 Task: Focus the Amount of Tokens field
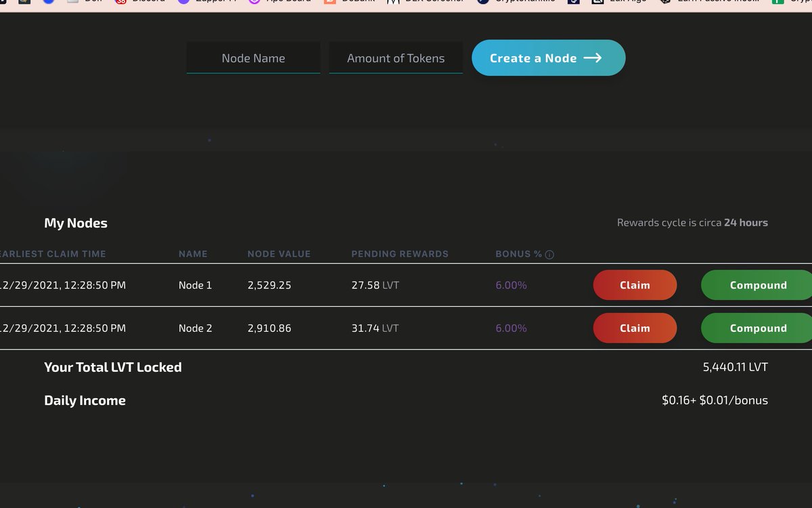click(396, 58)
